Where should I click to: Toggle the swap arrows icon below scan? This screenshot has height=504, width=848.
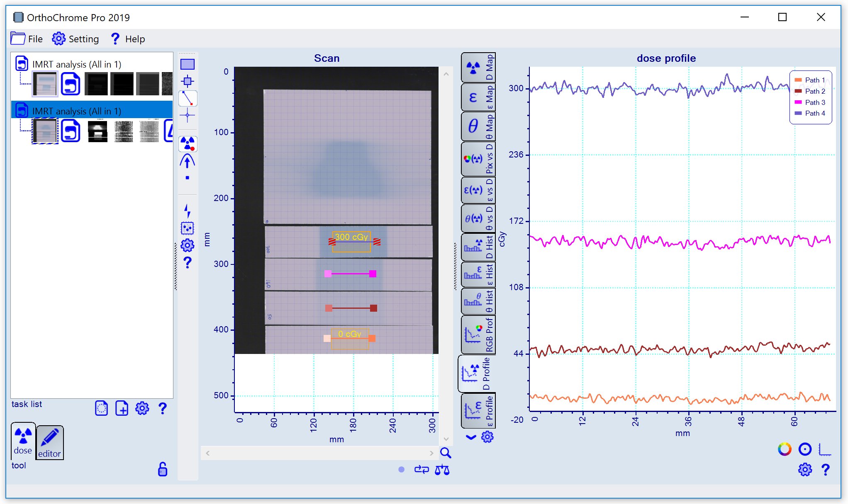pos(422,470)
